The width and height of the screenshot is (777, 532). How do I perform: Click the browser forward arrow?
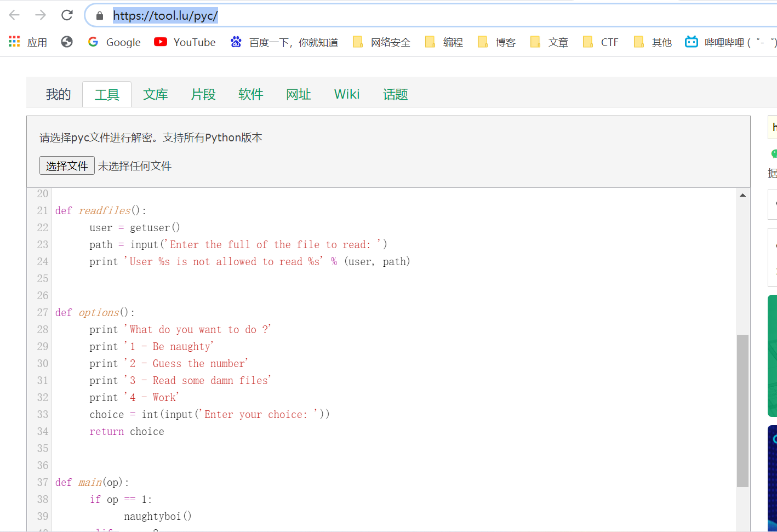coord(41,15)
